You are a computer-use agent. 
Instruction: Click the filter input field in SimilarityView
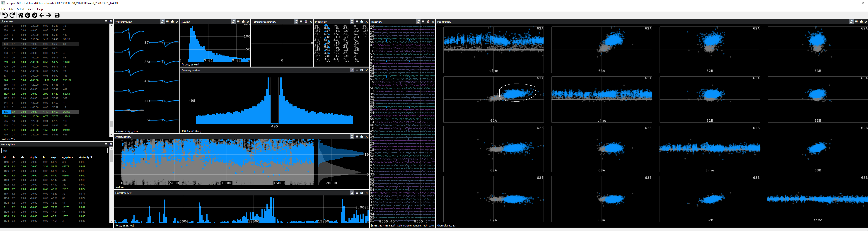tap(54, 151)
